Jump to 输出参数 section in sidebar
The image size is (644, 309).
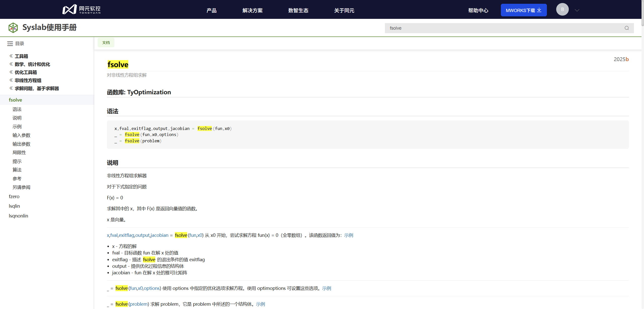pos(21,144)
